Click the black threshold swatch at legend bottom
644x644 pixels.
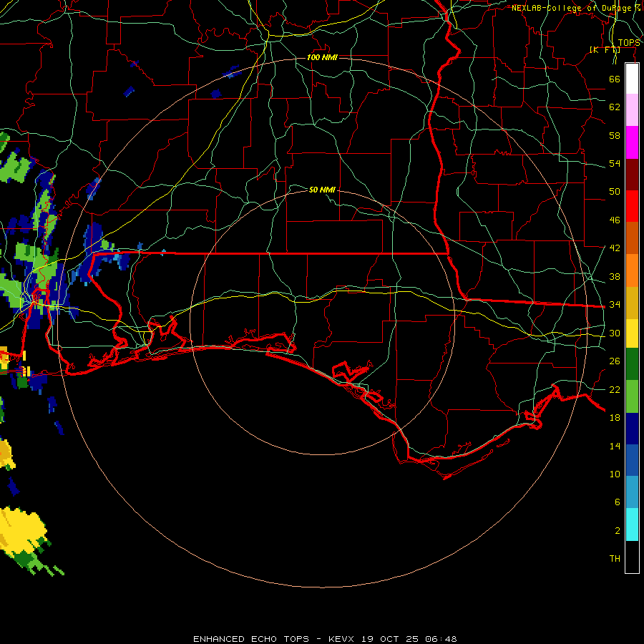[x=632, y=557]
